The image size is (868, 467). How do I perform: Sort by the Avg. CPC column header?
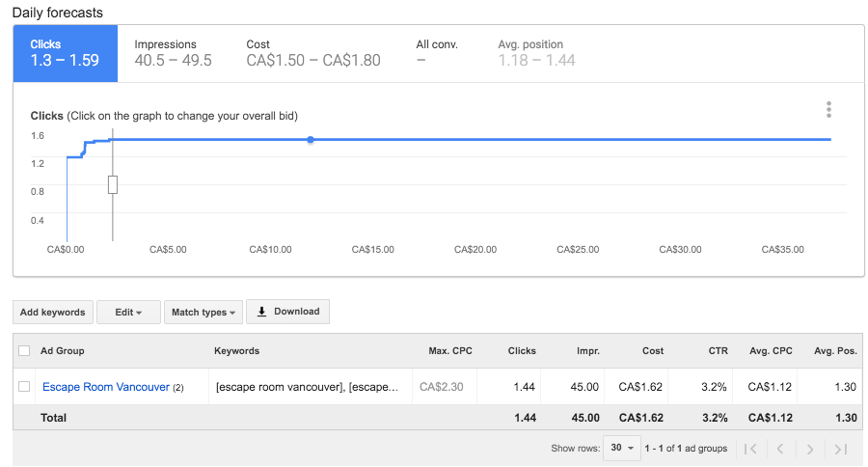coord(771,351)
